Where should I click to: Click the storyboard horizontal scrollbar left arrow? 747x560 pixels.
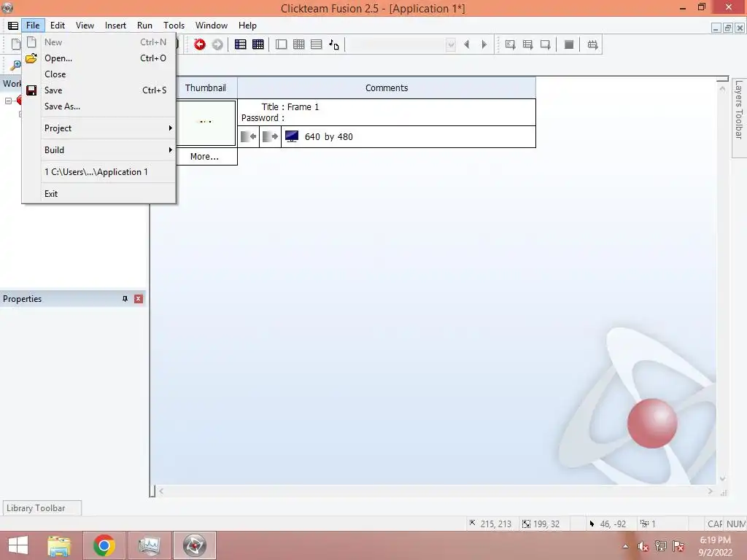tap(161, 491)
